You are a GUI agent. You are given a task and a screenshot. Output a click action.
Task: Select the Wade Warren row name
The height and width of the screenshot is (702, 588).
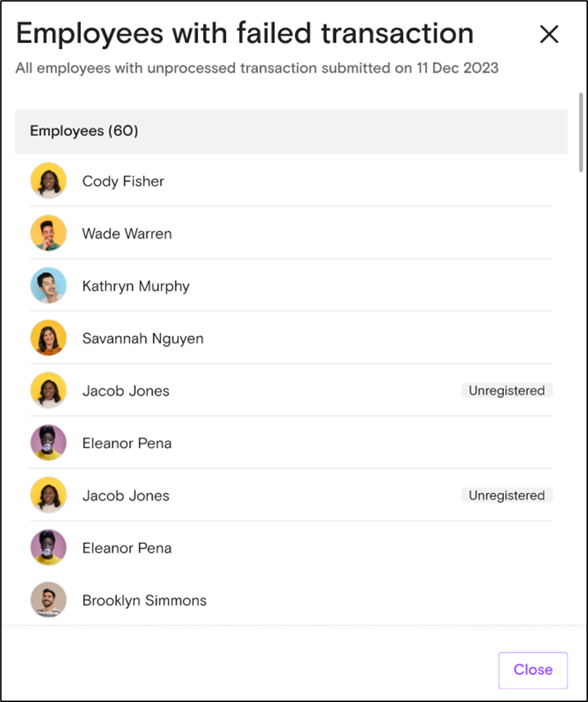point(127,234)
